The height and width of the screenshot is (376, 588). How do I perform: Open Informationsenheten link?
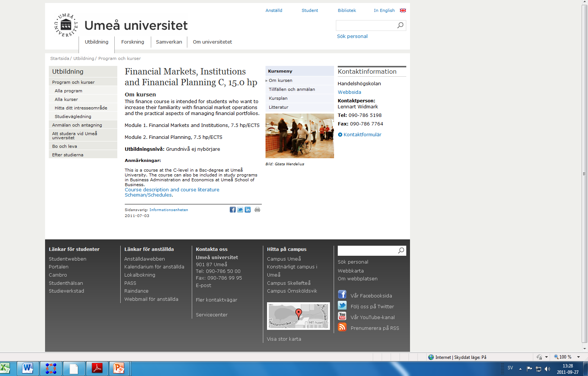(x=169, y=210)
